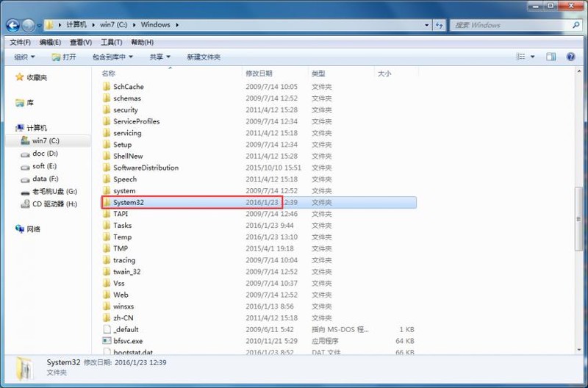Select the Setup folder icon
Image resolution: width=588 pixels, height=388 pixels.
(x=107, y=145)
